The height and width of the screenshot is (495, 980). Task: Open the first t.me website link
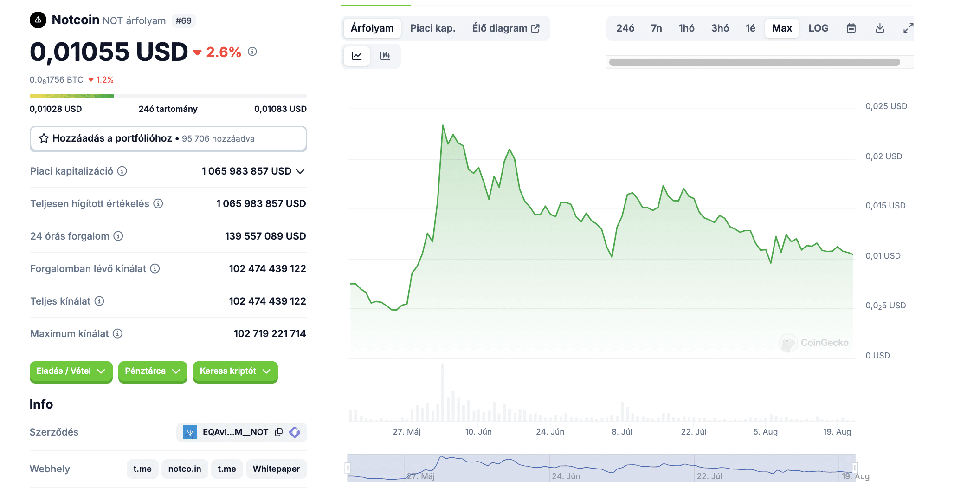(x=142, y=469)
